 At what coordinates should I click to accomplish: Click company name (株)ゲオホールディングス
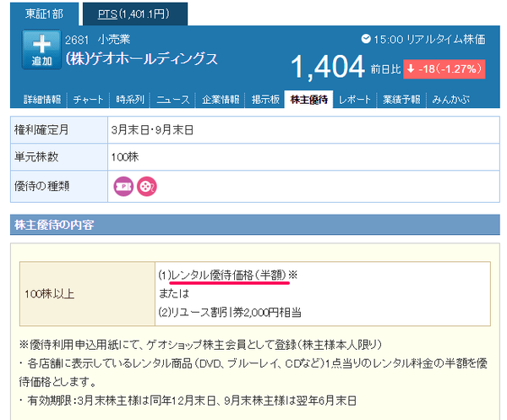[x=142, y=59]
